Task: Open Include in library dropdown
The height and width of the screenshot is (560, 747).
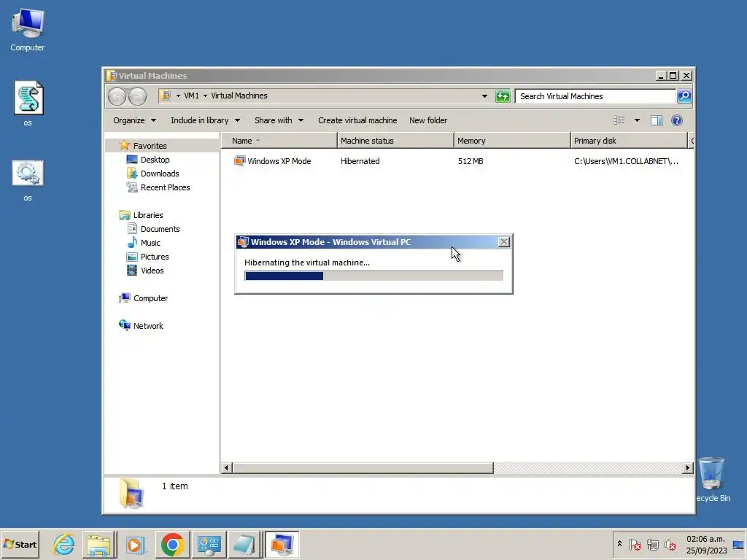Action: pos(205,120)
